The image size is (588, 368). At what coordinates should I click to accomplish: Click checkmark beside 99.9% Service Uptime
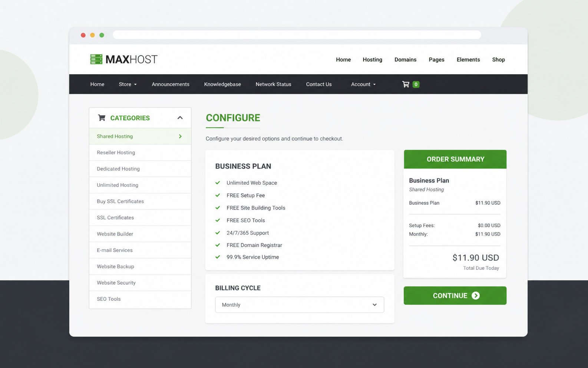coord(218,257)
